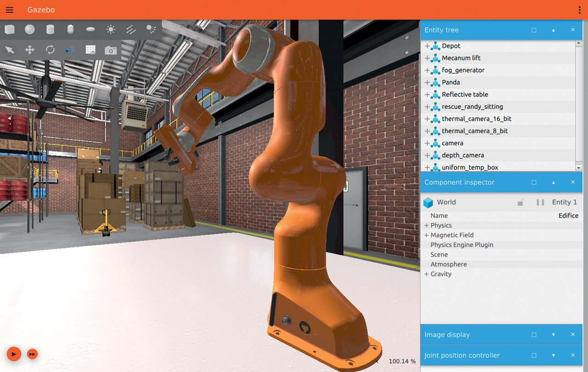Open the hamburger menu

pyautogui.click(x=10, y=10)
